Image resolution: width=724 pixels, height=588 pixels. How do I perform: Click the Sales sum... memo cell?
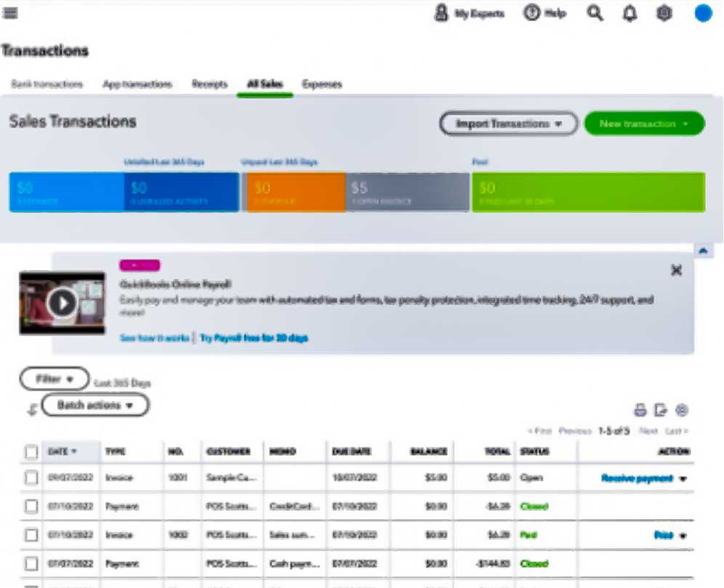click(291, 535)
